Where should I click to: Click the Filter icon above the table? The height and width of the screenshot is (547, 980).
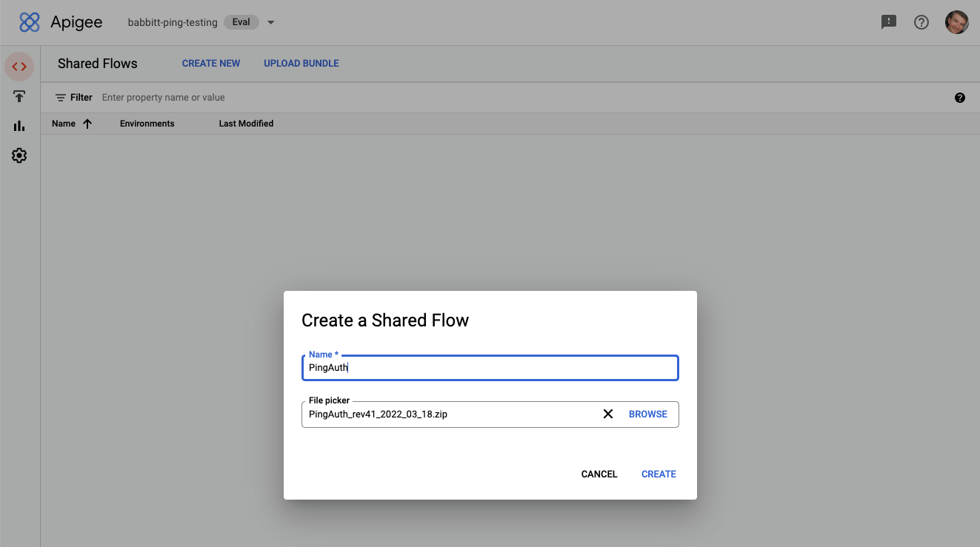click(61, 97)
